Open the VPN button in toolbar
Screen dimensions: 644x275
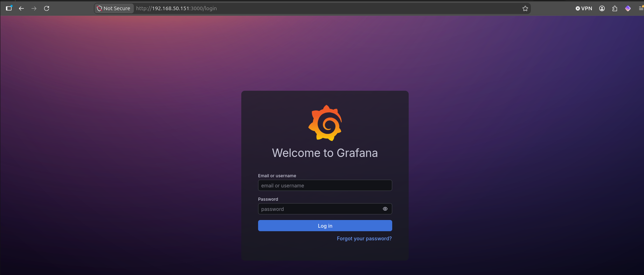point(584,8)
